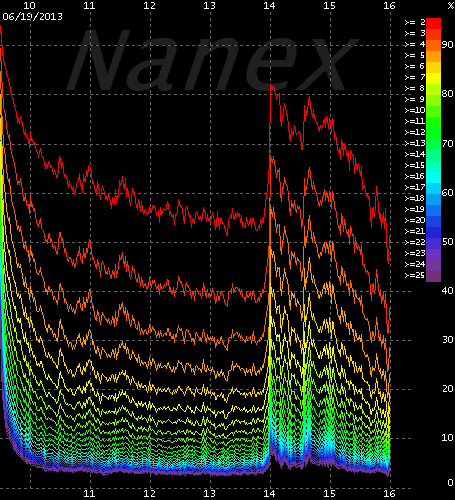Select the orange >= 4 legend color
Image resolution: width=455 pixels, height=500 pixels.
(x=433, y=45)
